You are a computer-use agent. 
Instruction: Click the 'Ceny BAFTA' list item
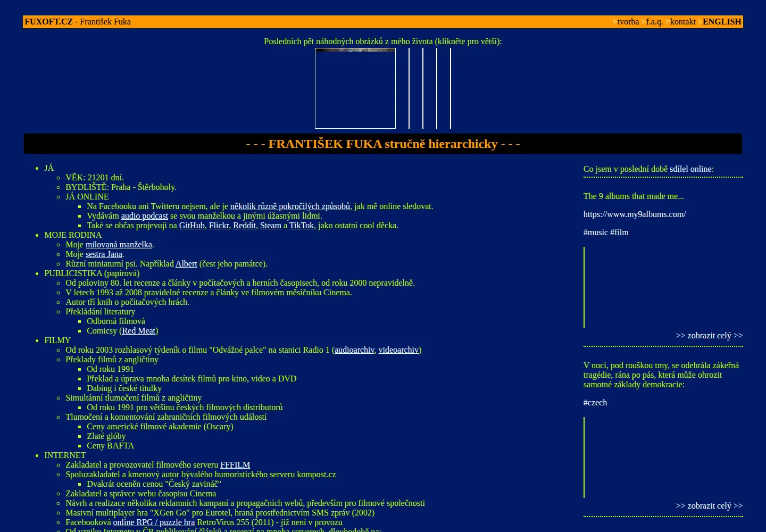(110, 446)
